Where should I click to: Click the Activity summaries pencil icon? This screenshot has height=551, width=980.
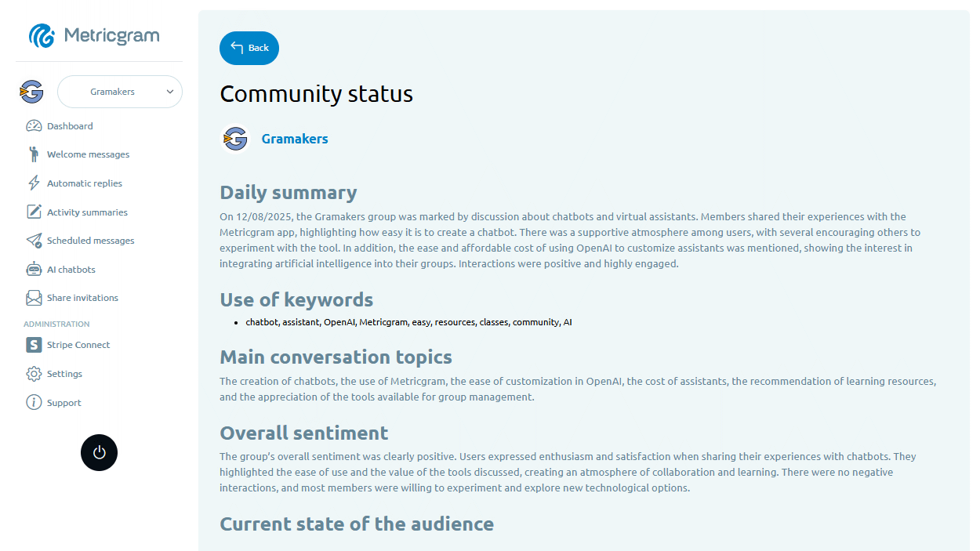pyautogui.click(x=34, y=212)
